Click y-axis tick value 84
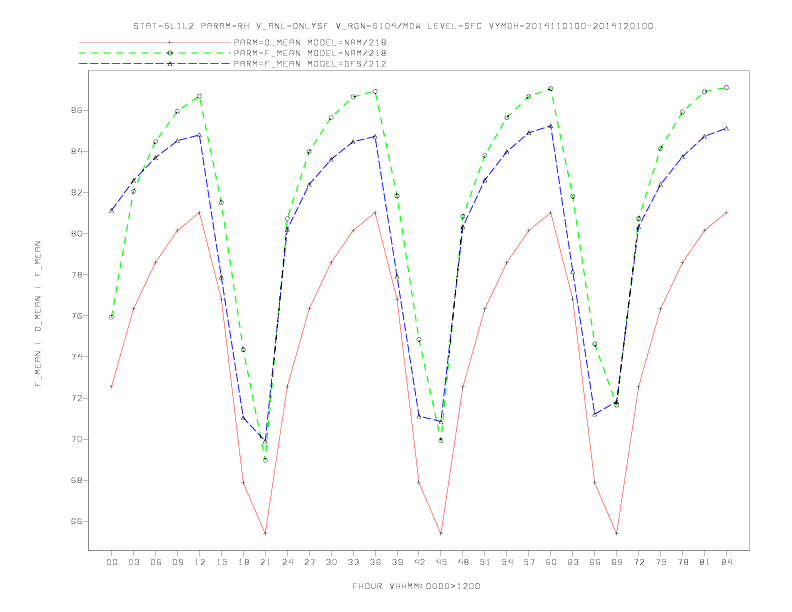792x612 pixels. tap(76, 151)
